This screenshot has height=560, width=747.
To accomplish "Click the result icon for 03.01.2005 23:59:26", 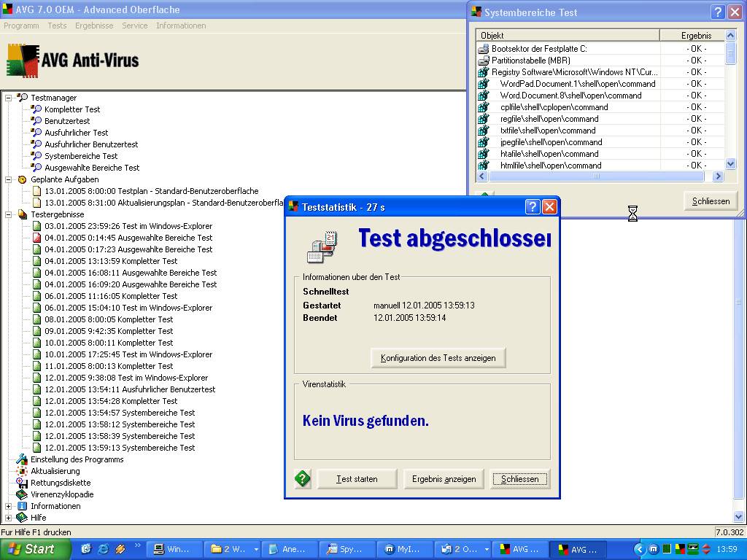I will [36, 226].
